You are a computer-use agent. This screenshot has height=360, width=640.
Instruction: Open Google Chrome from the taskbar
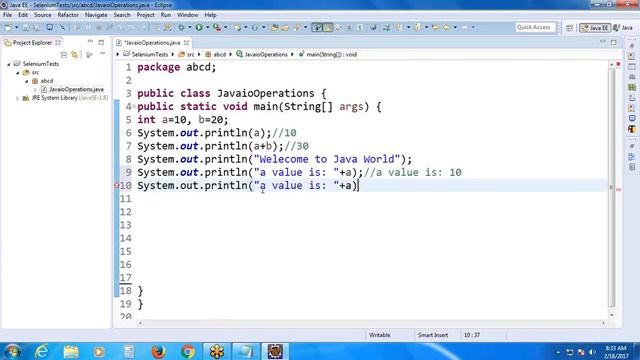click(x=188, y=351)
